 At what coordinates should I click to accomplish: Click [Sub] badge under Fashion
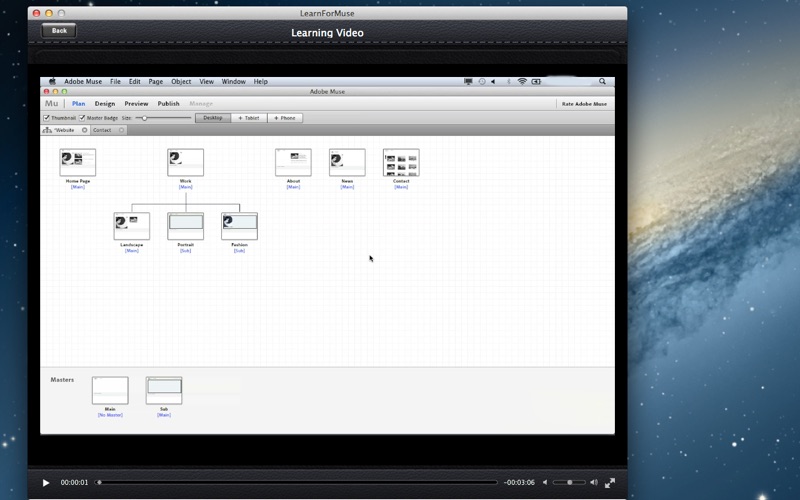pyautogui.click(x=239, y=251)
